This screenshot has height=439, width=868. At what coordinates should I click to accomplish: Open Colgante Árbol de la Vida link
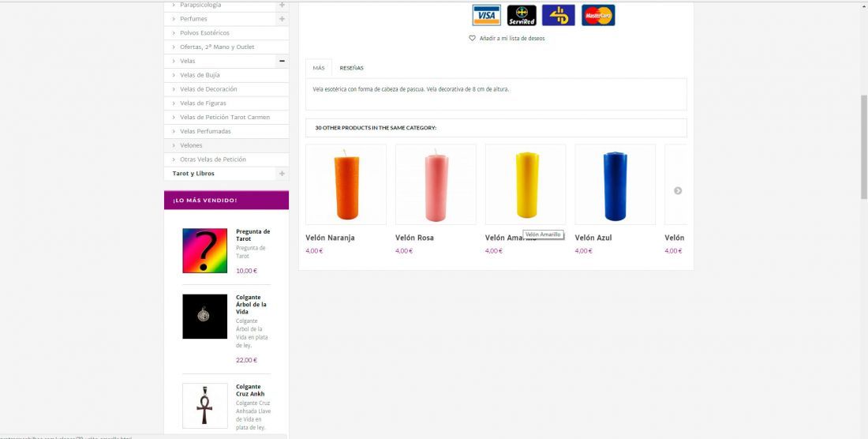pyautogui.click(x=251, y=305)
